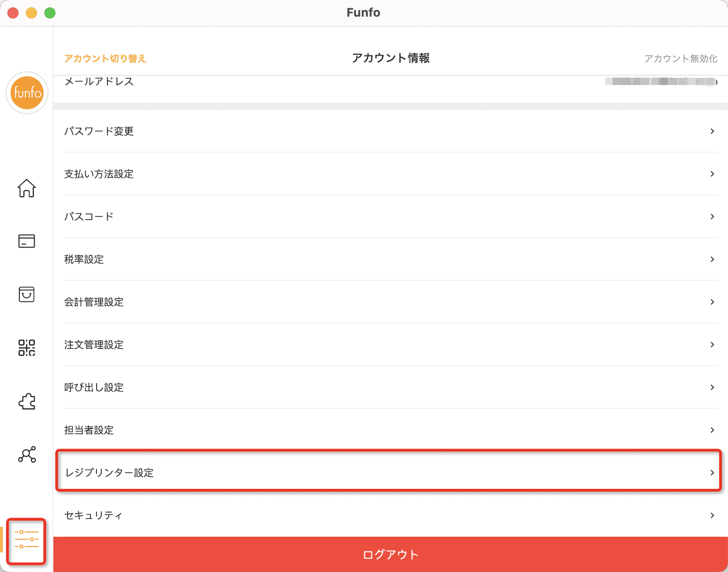Click chevron on 呼び出し設定 row

tap(712, 387)
